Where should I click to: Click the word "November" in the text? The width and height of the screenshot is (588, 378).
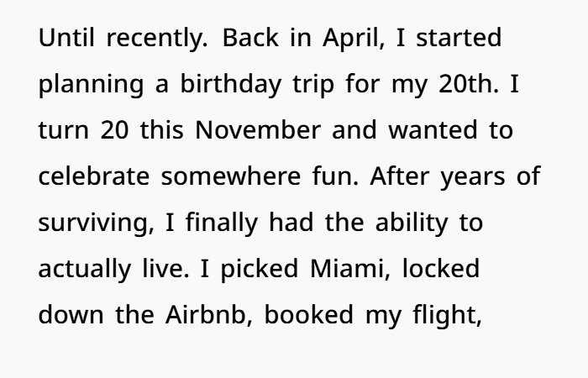[258, 130]
